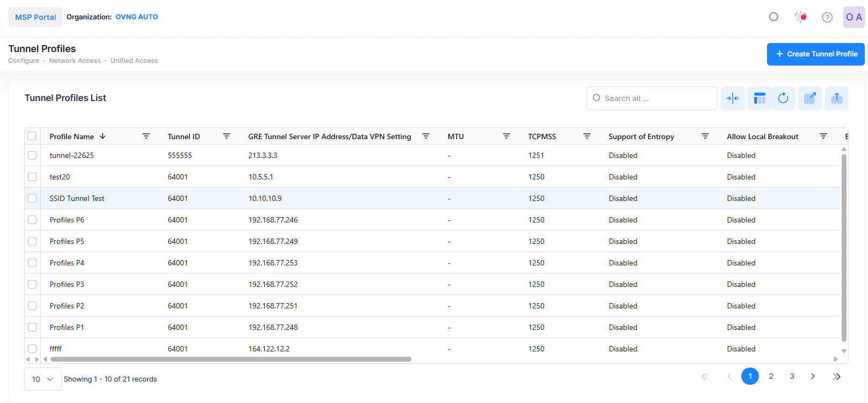Open the notifications bell icon
Image resolution: width=868 pixels, height=403 pixels.
click(x=800, y=17)
